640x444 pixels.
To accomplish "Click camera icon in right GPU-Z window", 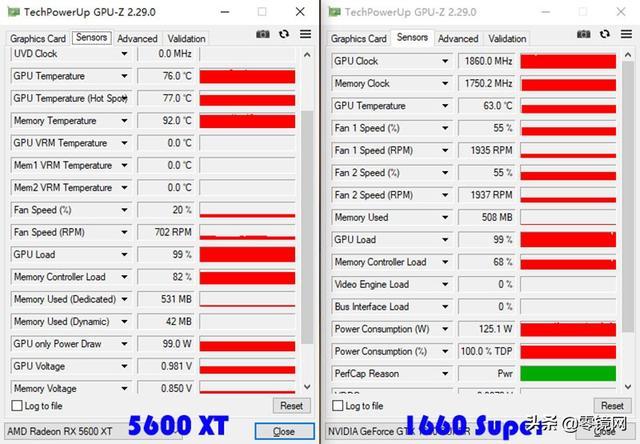I will click(x=583, y=34).
